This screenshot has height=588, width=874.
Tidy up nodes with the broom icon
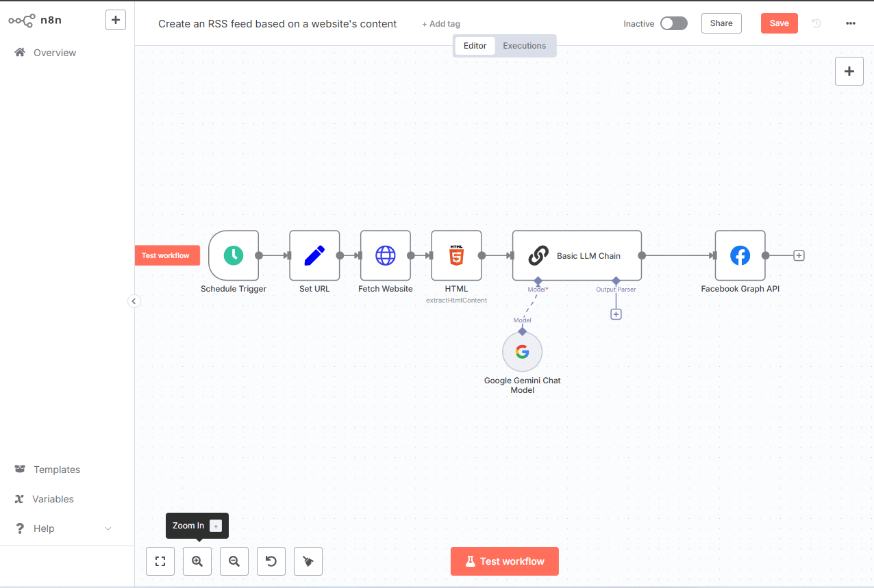pyautogui.click(x=308, y=561)
